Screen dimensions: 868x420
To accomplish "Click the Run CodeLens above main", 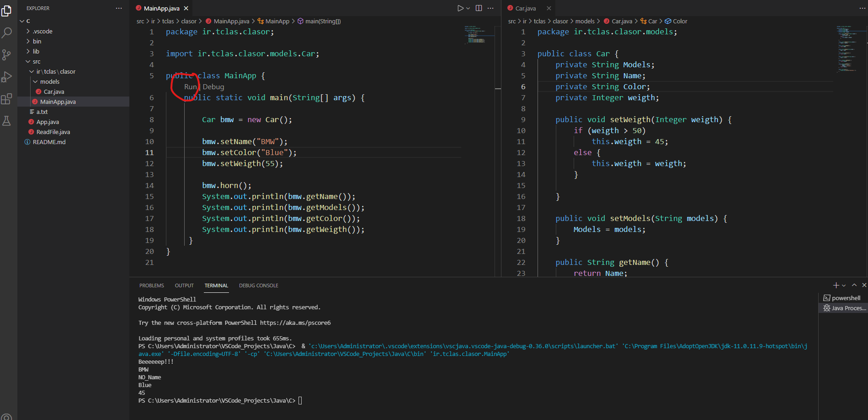I will (190, 86).
